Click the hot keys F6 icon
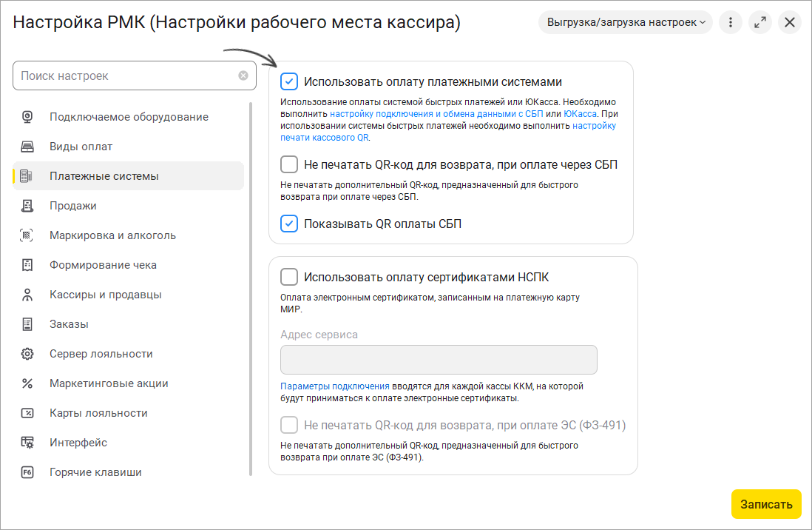 coord(27,472)
